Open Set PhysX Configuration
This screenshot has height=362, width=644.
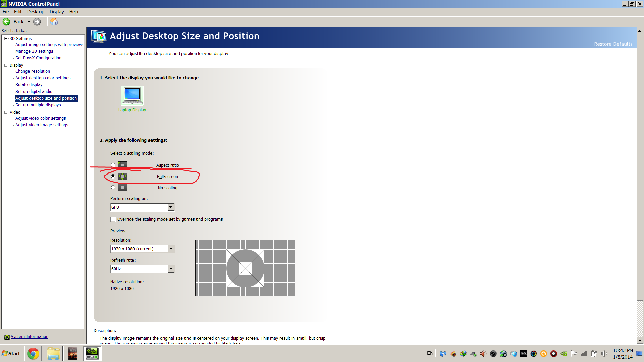[38, 58]
